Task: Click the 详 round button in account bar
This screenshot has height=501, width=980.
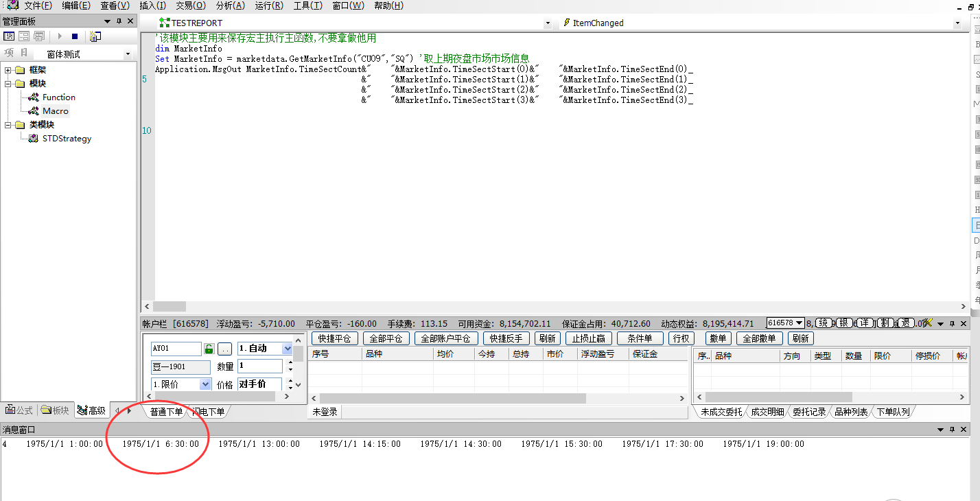Action: coord(865,323)
